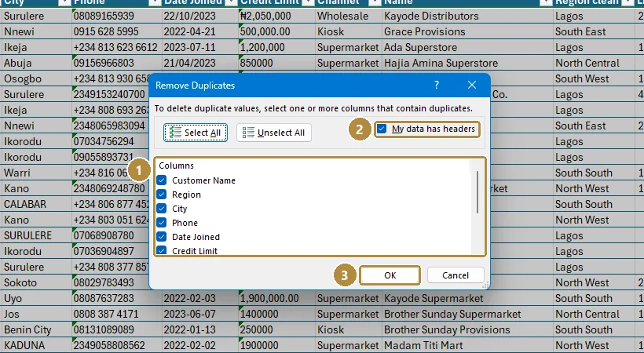The height and width of the screenshot is (353, 644).
Task: Select the date cell 22/10/2023
Action: click(200, 16)
